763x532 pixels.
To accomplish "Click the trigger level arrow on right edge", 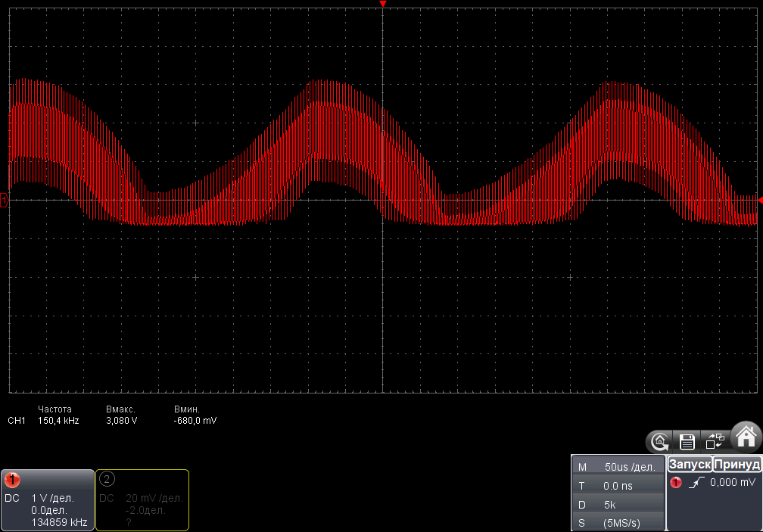I will [759, 199].
